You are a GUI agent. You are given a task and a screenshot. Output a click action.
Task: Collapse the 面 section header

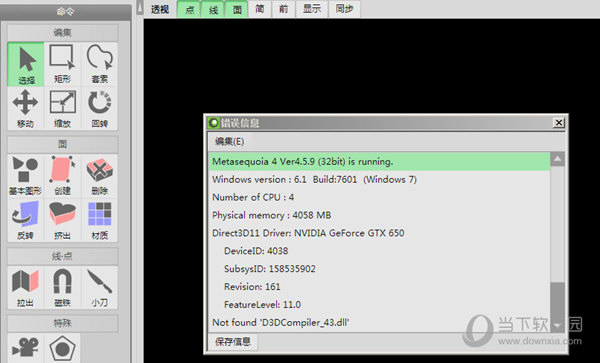coord(63,144)
